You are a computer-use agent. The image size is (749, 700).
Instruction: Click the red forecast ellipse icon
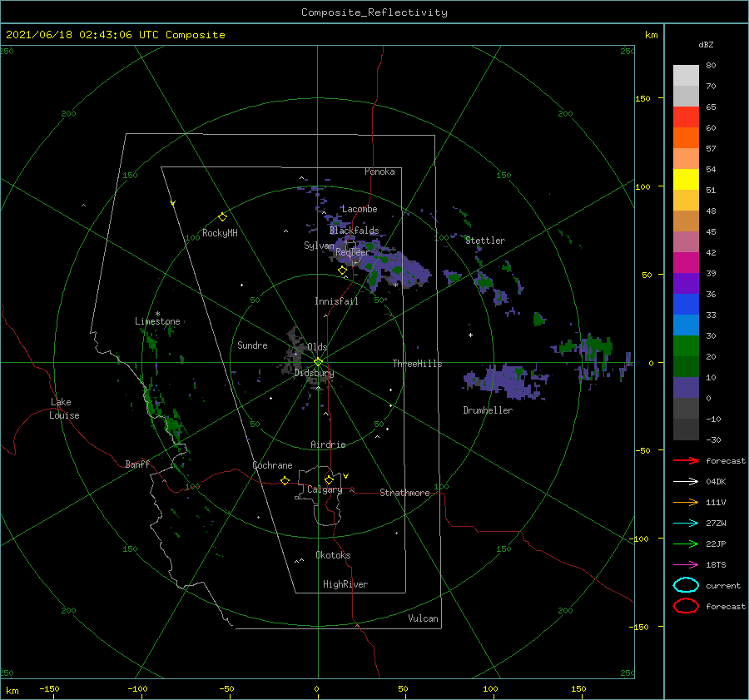[x=686, y=605]
